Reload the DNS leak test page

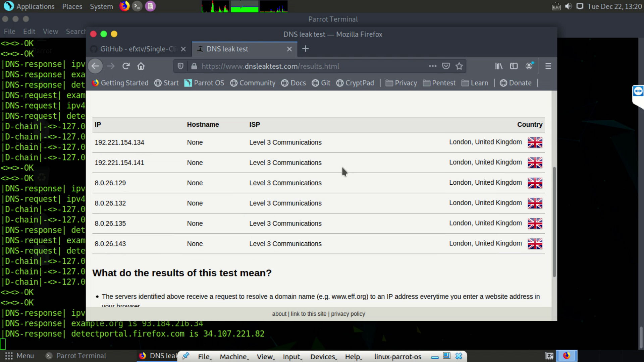click(126, 66)
